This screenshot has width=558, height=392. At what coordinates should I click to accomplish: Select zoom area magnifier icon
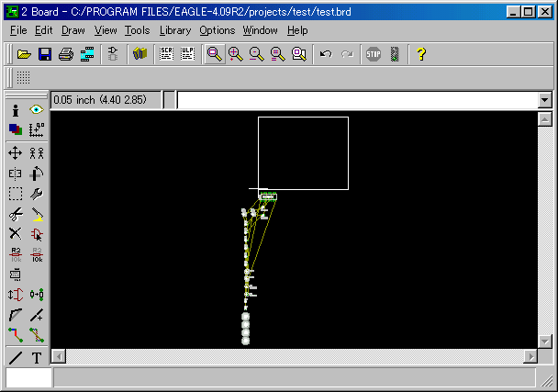[299, 54]
